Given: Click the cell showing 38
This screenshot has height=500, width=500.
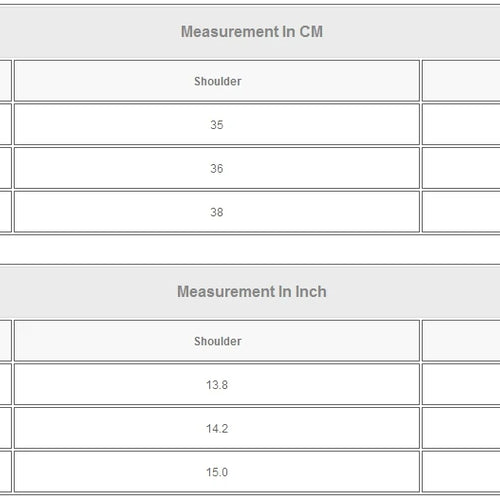Looking at the screenshot, I should (217, 212).
